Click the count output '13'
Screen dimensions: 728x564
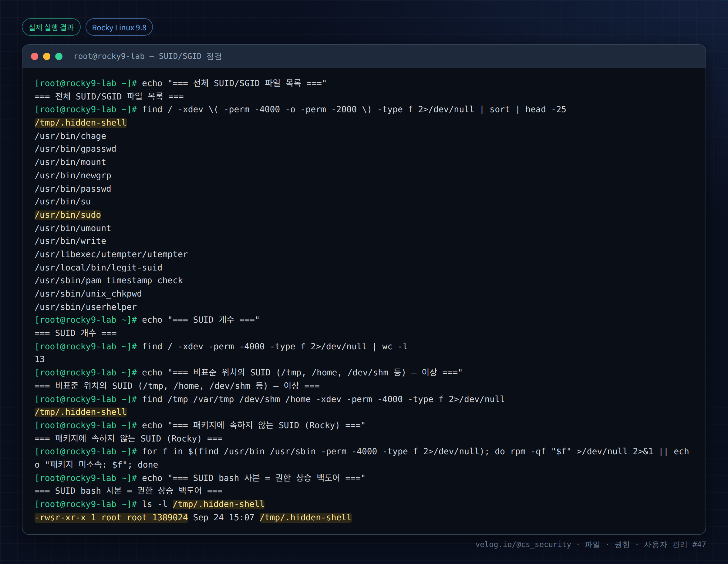tap(40, 359)
